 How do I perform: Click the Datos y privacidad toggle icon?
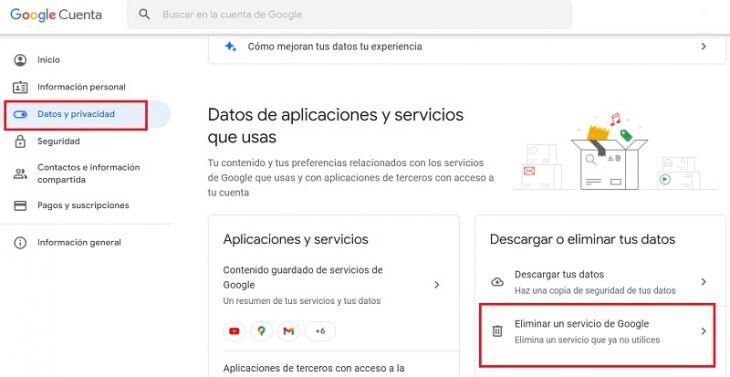tap(20, 114)
